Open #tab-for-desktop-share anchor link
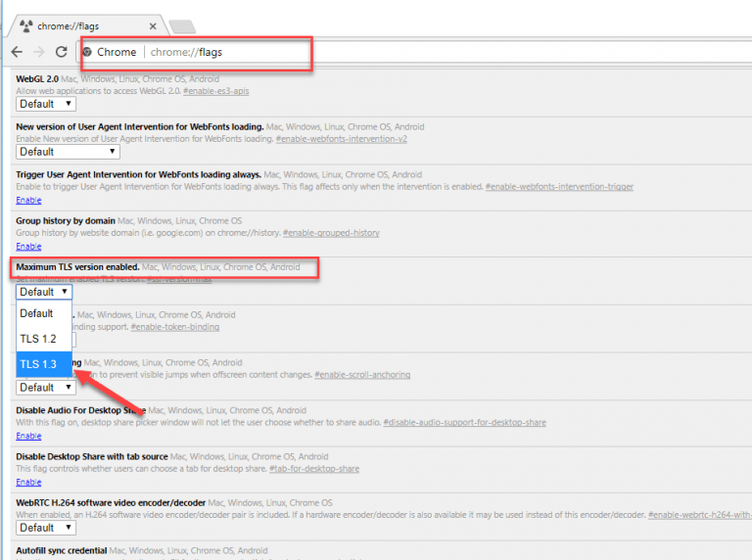This screenshot has width=752, height=560. (314, 469)
